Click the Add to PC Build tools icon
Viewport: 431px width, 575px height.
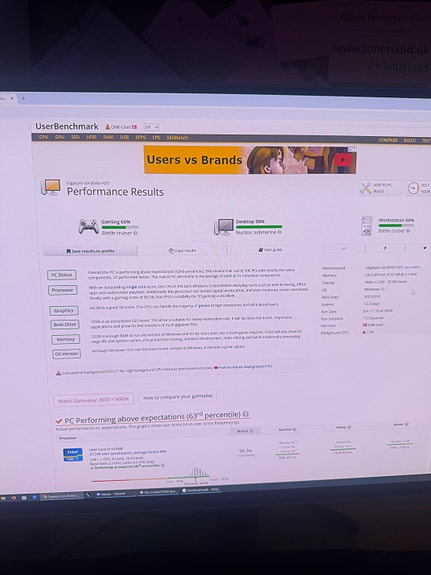point(366,188)
